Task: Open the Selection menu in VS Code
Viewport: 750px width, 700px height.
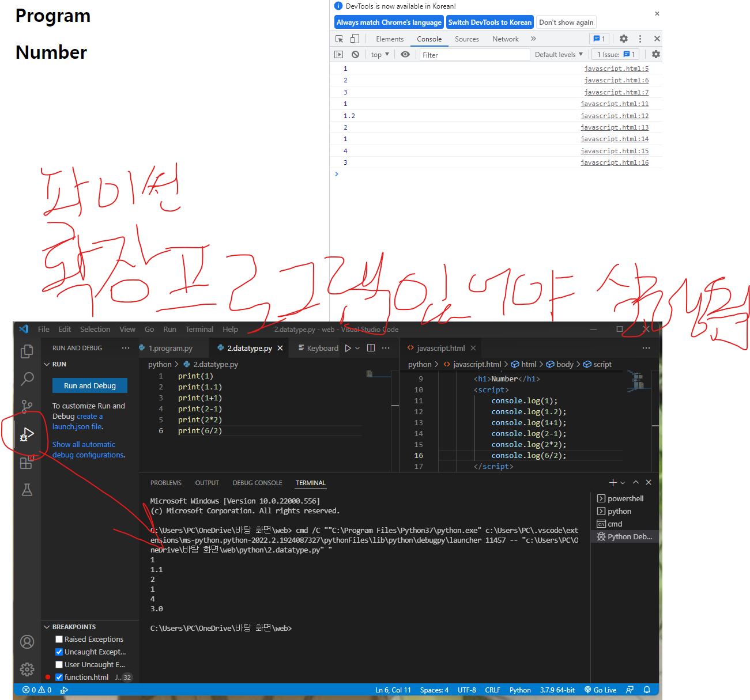Action: point(95,329)
